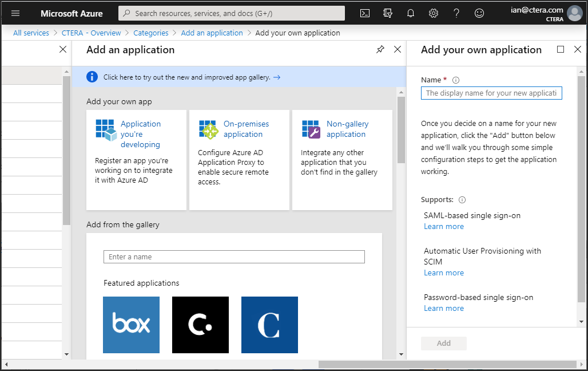The image size is (588, 371).
Task: Click the info icon next to Supports
Action: tap(462, 200)
